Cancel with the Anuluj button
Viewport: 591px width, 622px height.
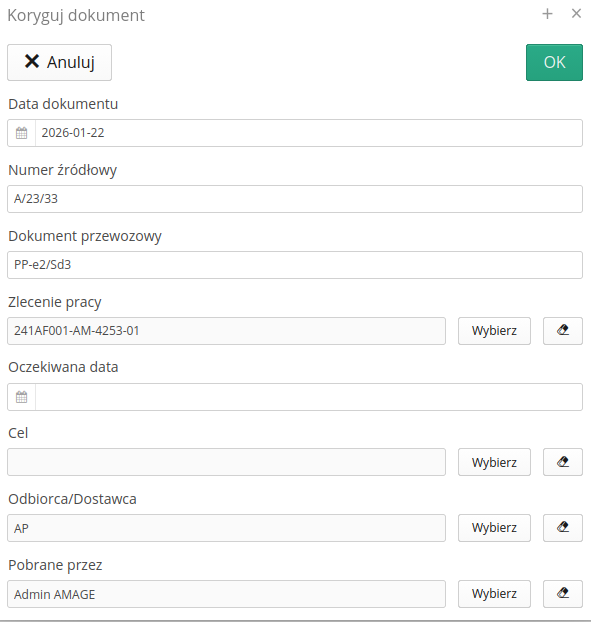[59, 62]
